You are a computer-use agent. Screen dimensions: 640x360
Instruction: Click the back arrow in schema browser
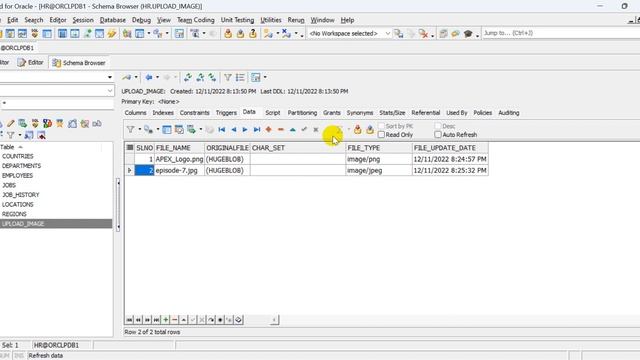(x=149, y=77)
